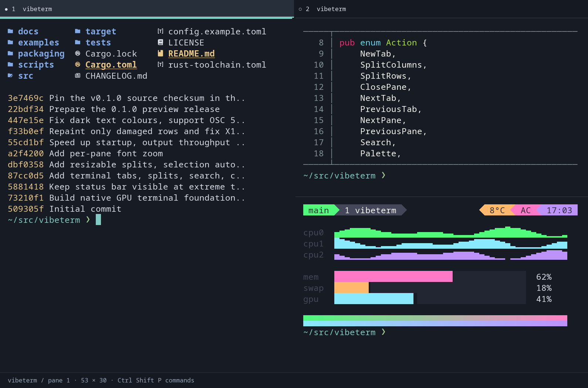588x388 pixels.
Task: Click the 'Initial commit' log line
Action: (85, 209)
